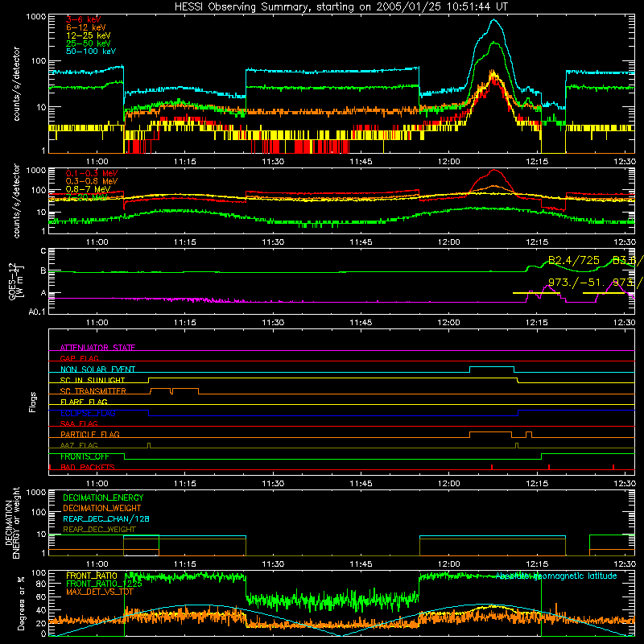Click the GOES-12 axis label
The width and height of the screenshot is (644, 644).
[12, 281]
